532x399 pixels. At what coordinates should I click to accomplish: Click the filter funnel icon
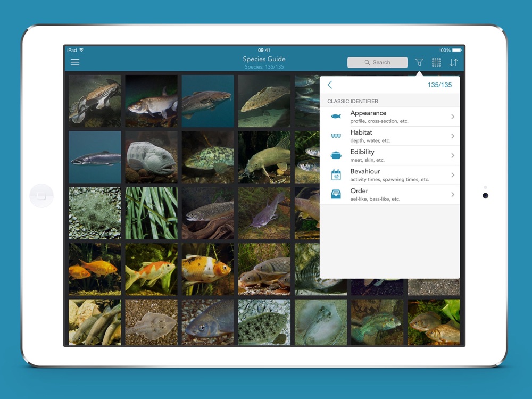419,62
